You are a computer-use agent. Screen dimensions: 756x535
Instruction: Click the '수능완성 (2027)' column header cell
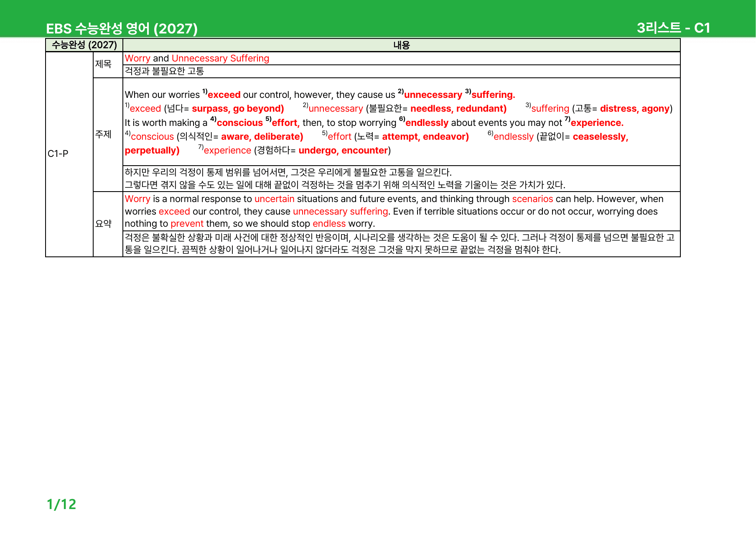pyautogui.click(x=84, y=45)
